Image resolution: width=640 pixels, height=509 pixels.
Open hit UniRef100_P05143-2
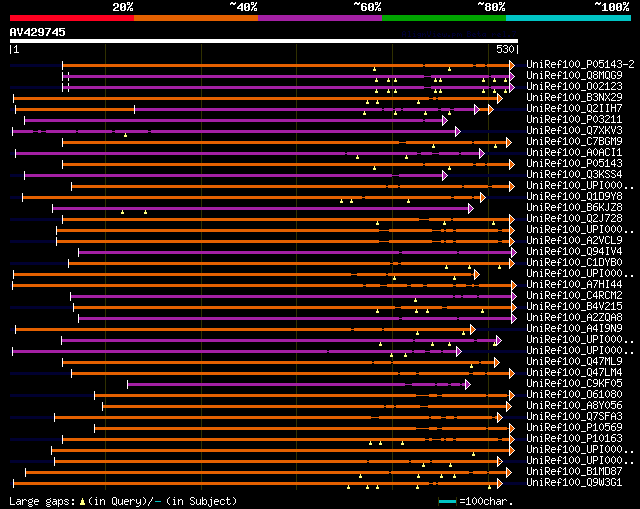point(580,64)
